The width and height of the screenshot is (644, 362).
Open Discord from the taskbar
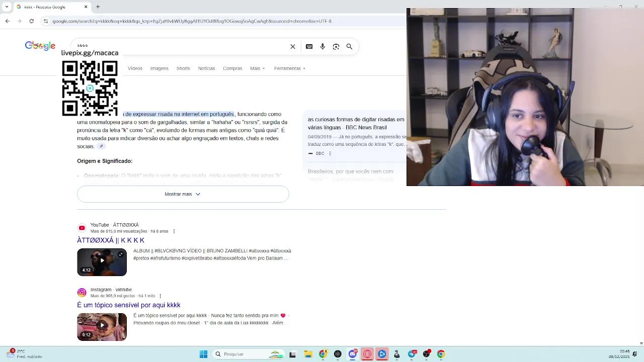click(353, 354)
